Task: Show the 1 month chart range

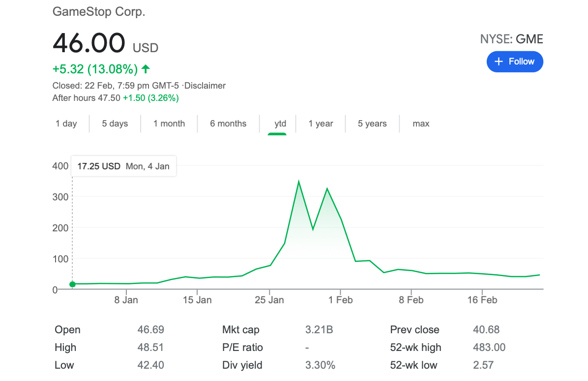Action: 169,124
